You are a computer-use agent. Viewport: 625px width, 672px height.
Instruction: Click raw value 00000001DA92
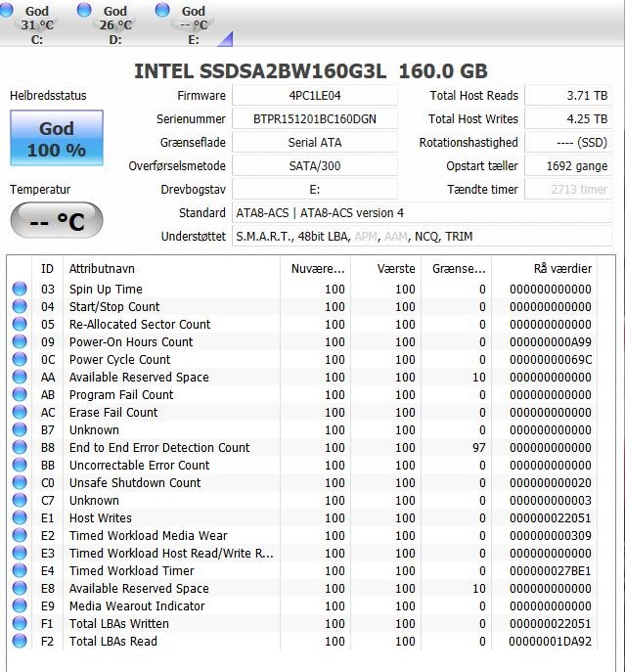(550, 641)
